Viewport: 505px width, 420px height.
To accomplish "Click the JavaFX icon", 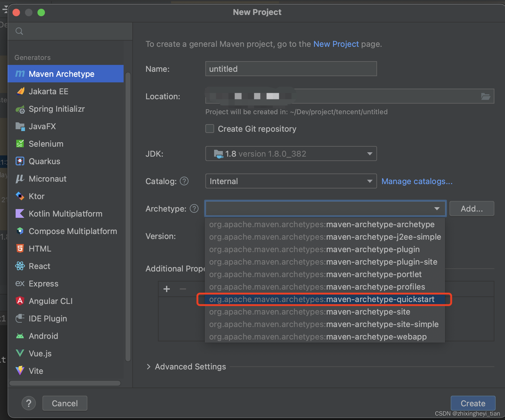I will click(x=20, y=127).
